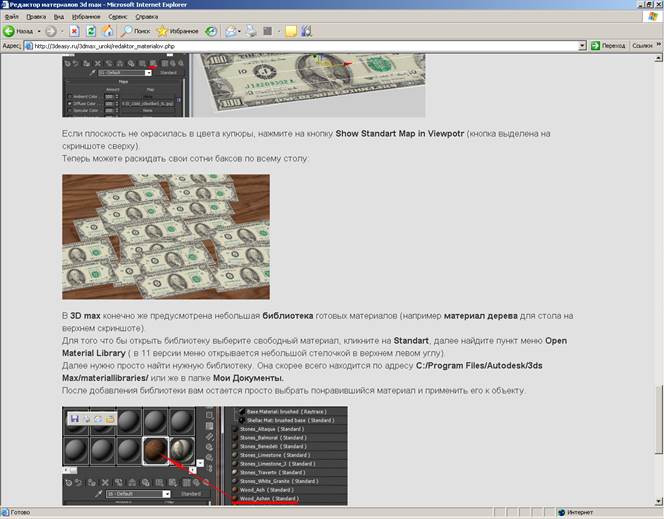Click the Back (Назад) arrow button
Screen dimensions: 664x519
(18, 31)
